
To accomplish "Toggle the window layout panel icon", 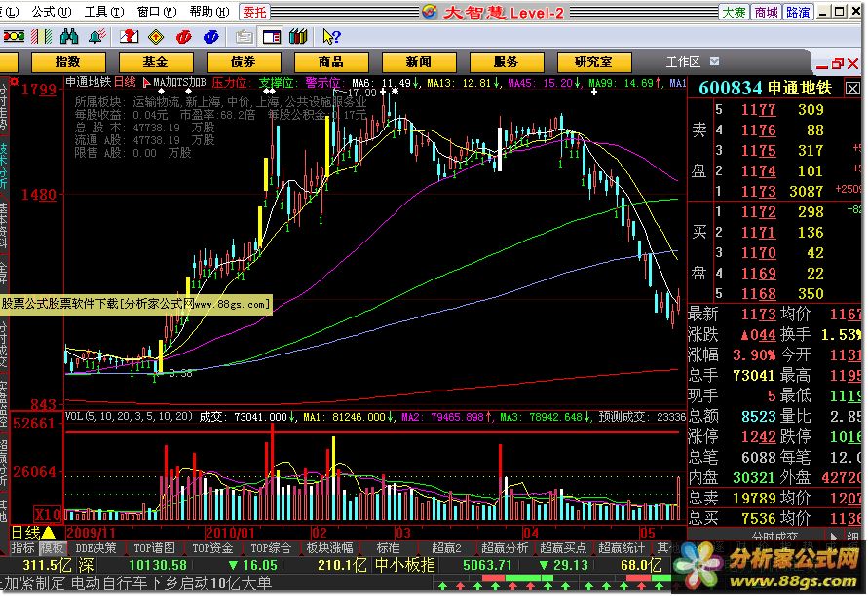I will click(x=271, y=37).
